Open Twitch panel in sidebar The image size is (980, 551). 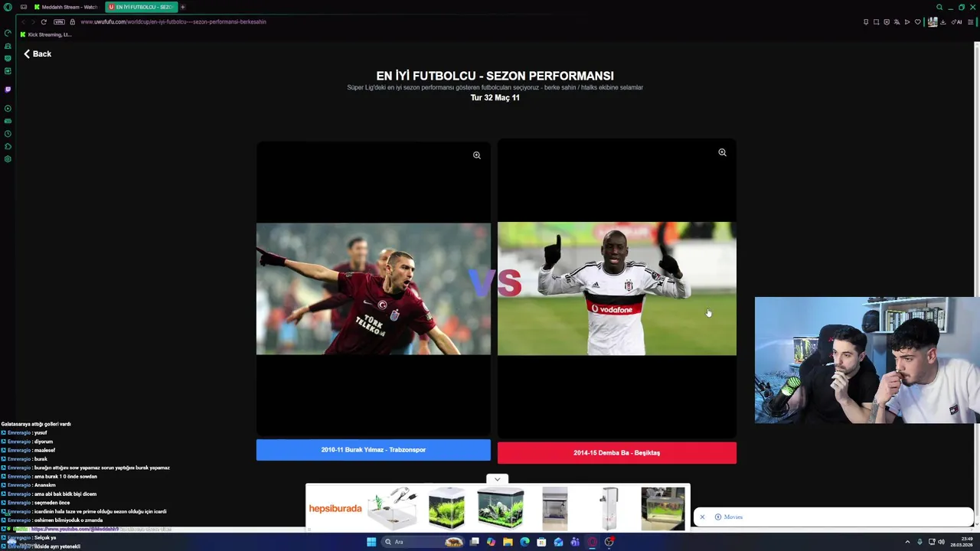(8, 90)
